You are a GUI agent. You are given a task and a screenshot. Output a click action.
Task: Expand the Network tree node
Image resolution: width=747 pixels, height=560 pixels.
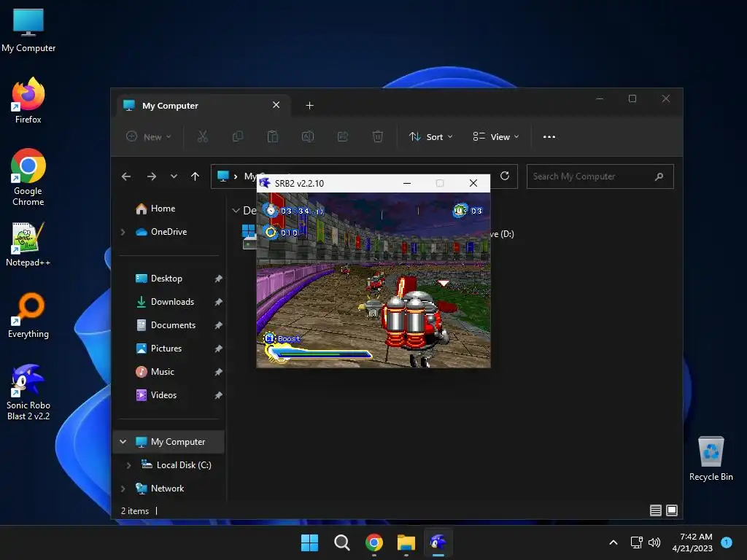point(123,489)
